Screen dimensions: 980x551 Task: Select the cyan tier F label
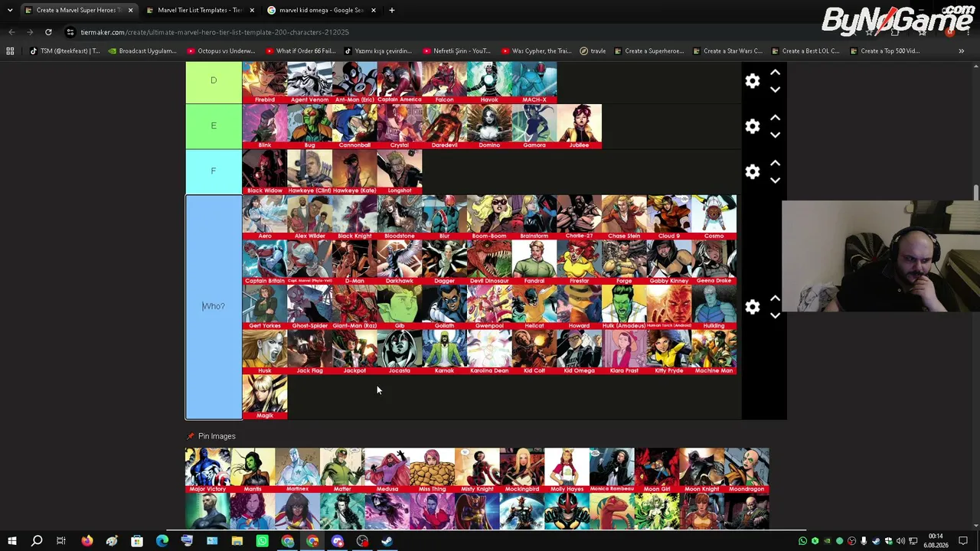pyautogui.click(x=214, y=171)
